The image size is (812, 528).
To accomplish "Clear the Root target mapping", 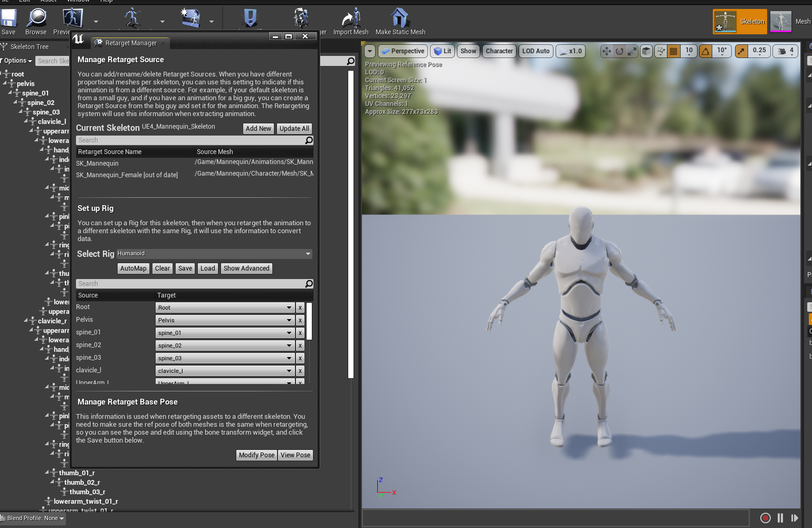I will pyautogui.click(x=300, y=308).
